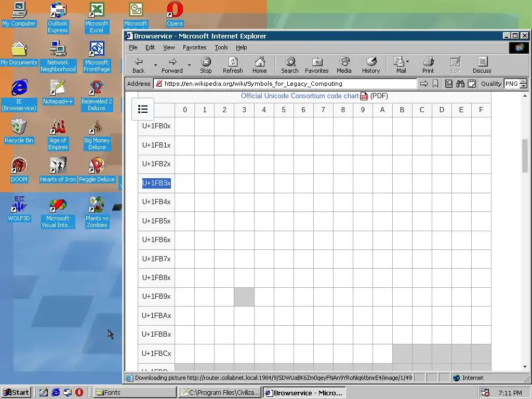532x399 pixels.
Task: Print the current page
Action: pos(428,65)
